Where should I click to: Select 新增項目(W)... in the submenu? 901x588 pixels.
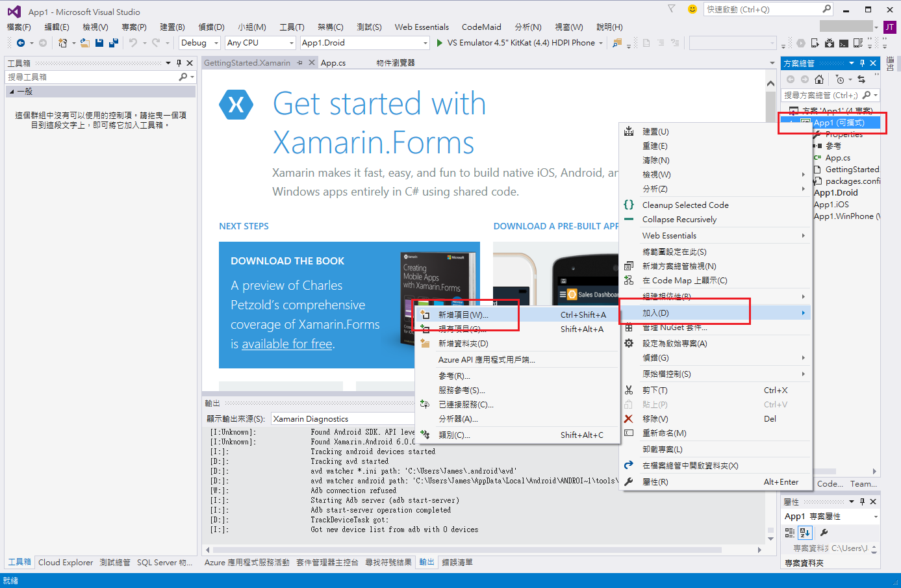pyautogui.click(x=516, y=314)
